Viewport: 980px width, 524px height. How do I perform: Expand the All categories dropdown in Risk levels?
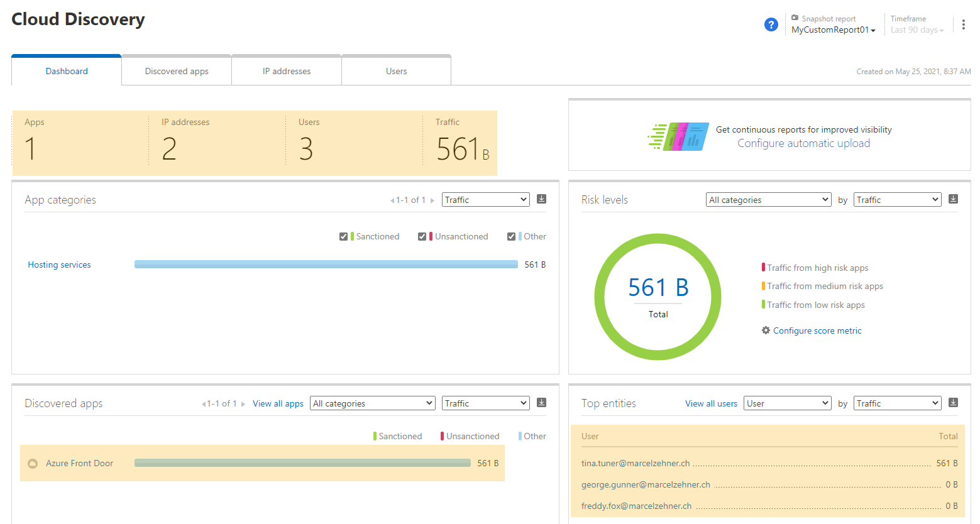[x=768, y=200]
